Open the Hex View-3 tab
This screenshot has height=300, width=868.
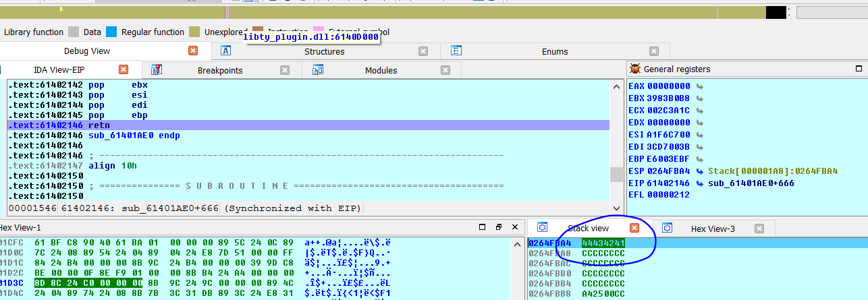(713, 229)
